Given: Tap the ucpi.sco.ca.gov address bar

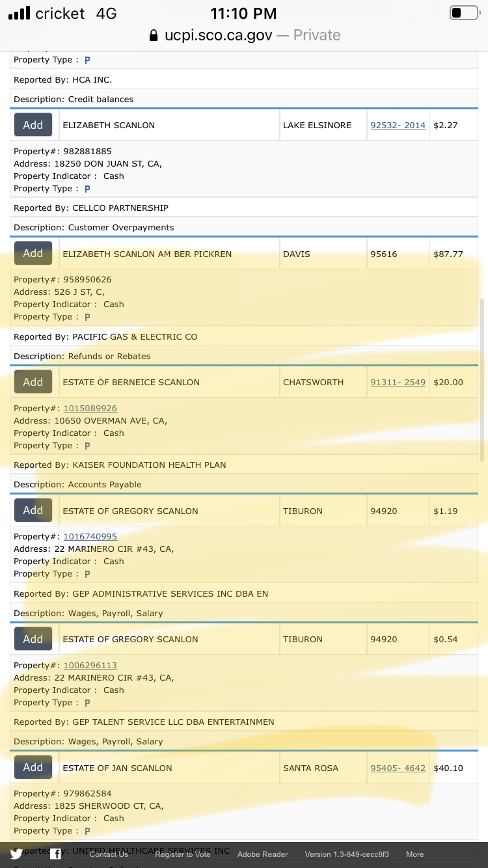Looking at the screenshot, I should 244,35.
